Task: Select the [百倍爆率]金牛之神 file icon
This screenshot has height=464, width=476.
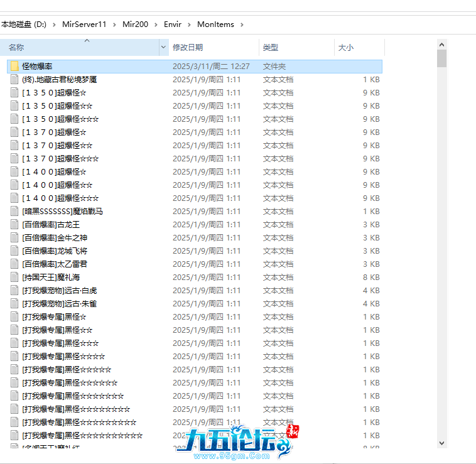Action: pos(14,237)
